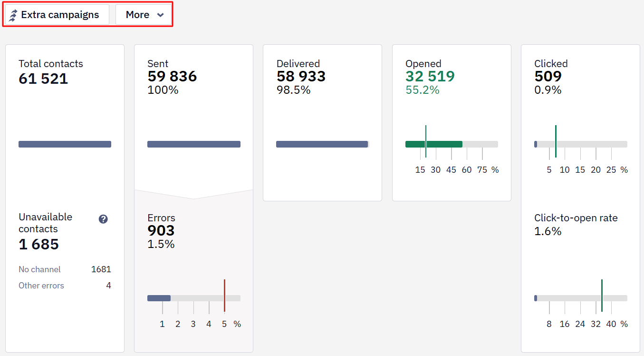Select the No channel row
This screenshot has height=356, width=644.
pos(65,269)
